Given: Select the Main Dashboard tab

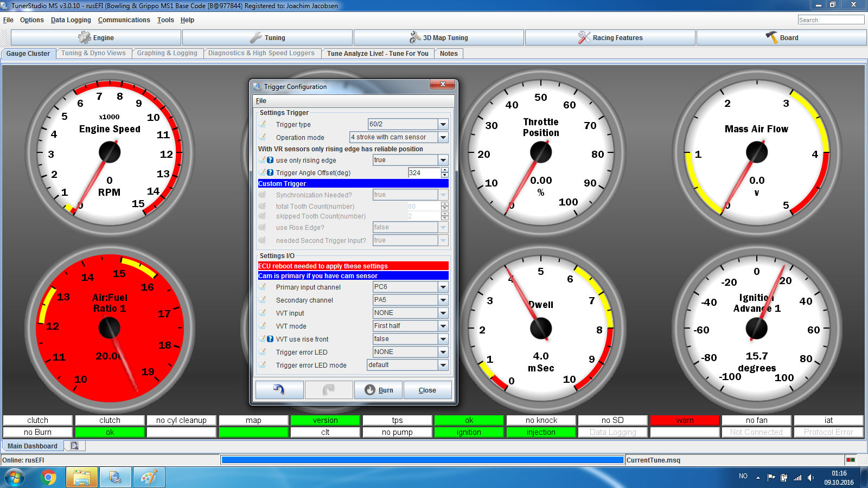Looking at the screenshot, I should (x=33, y=446).
